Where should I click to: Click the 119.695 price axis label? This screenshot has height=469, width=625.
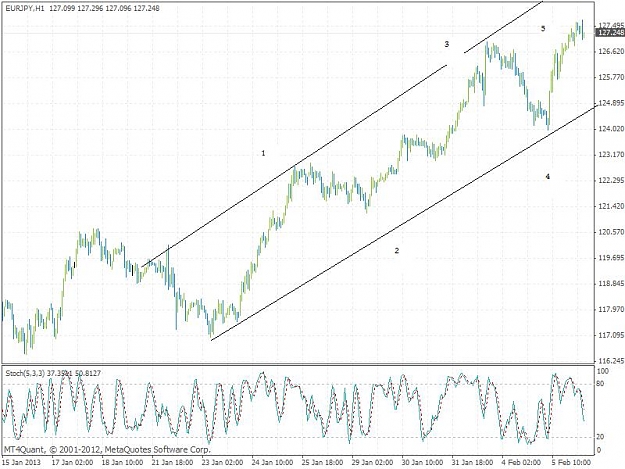611,258
